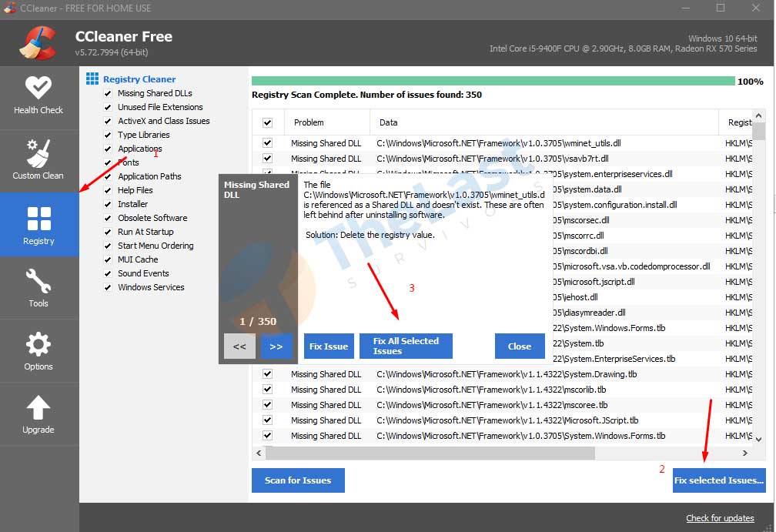This screenshot has height=532, width=776.
Task: Click Scan for Issues
Action: coord(298,480)
